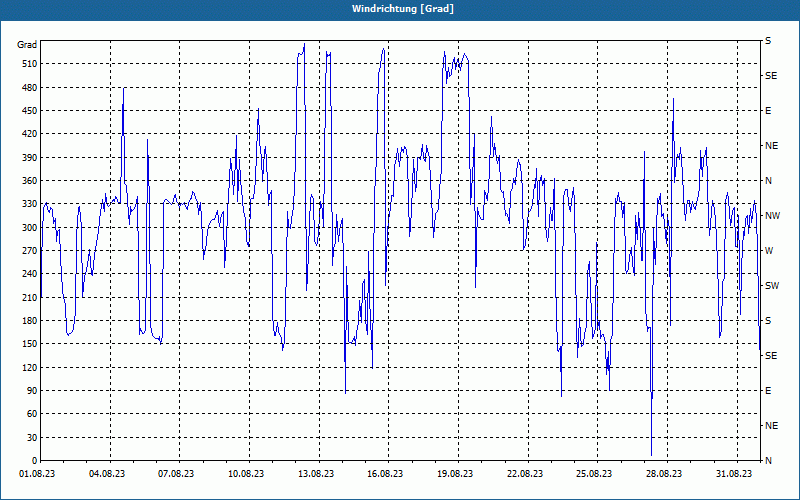
Task: Select the date label "16.08.23"
Action: tap(386, 474)
